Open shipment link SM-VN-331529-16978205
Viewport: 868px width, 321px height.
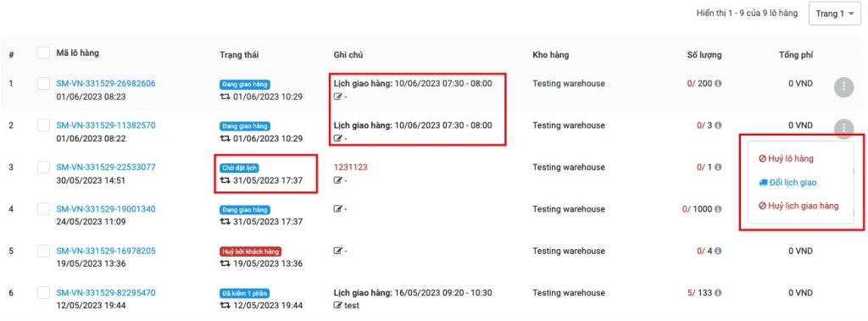[x=106, y=252]
